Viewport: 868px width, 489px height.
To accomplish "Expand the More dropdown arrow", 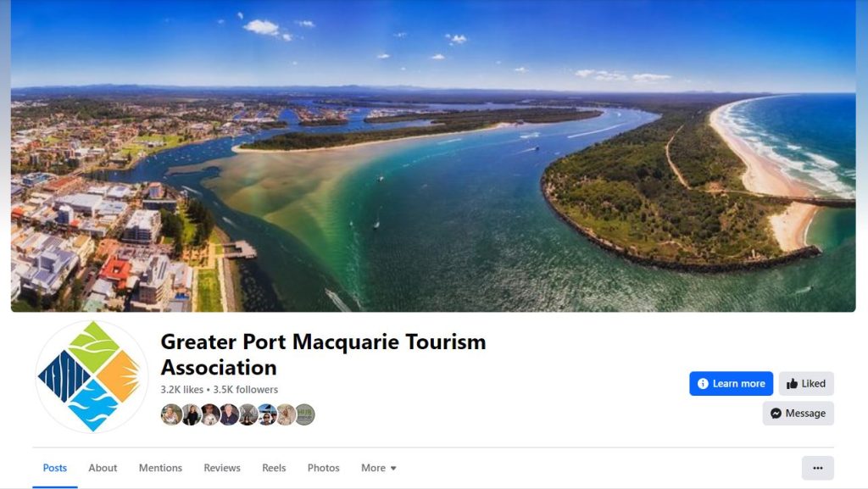I will (393, 469).
